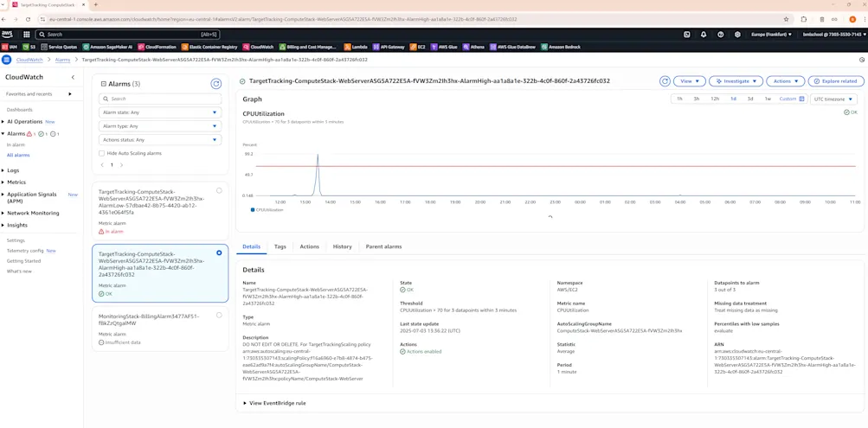Open the Alarm state: Any dropdown
Viewport: 868px width, 428px height.
coord(160,112)
